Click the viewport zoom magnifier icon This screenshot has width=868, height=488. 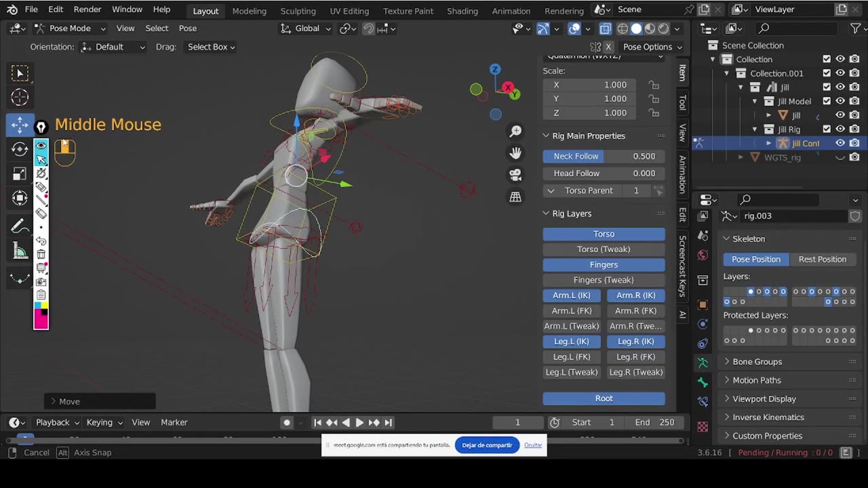click(x=515, y=131)
